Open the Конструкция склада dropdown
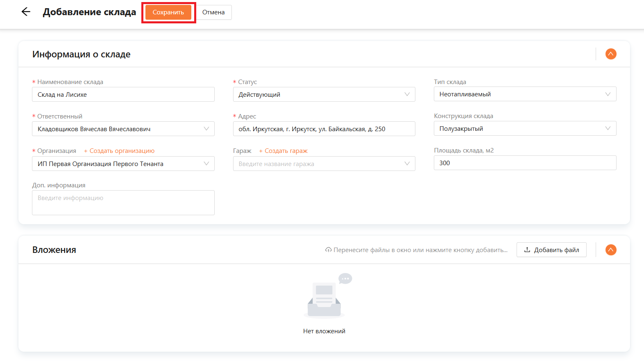This screenshot has width=644, height=364. click(524, 129)
